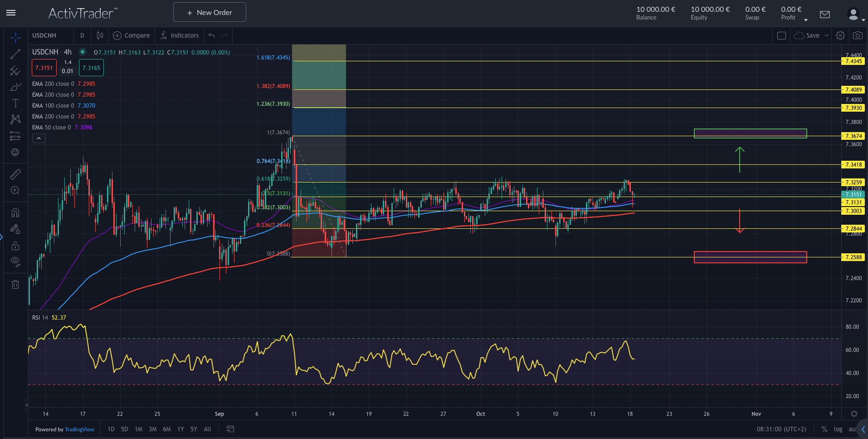Select the brush drawing tool
This screenshot has width=868, height=439.
(15, 87)
